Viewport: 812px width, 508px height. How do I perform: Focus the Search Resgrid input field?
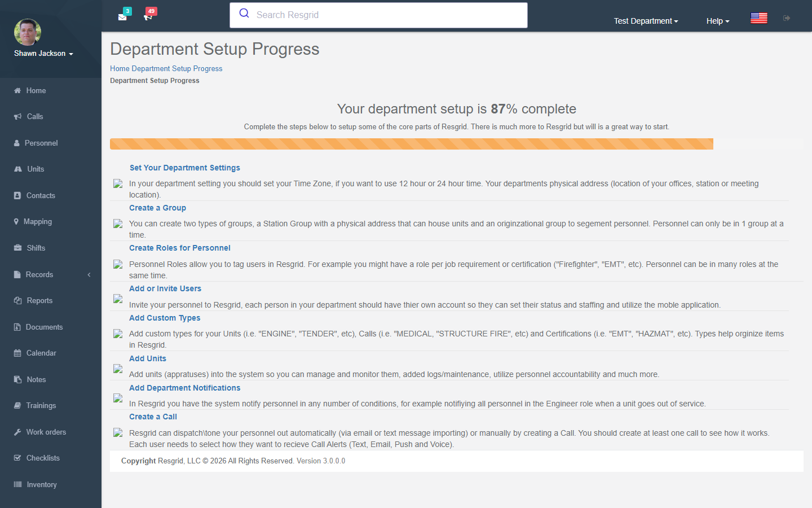click(x=378, y=15)
